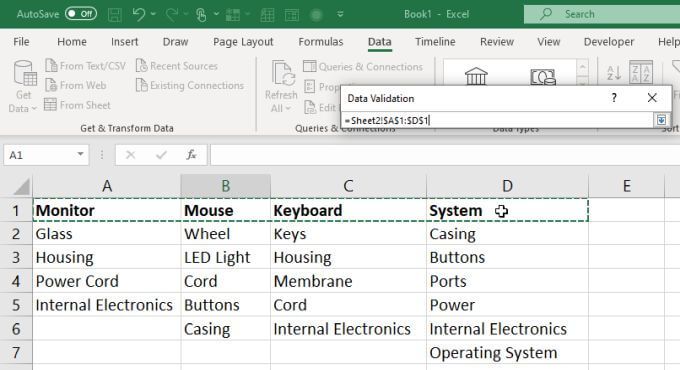Open the View tab
Image resolution: width=680 pixels, height=370 pixels.
(549, 42)
